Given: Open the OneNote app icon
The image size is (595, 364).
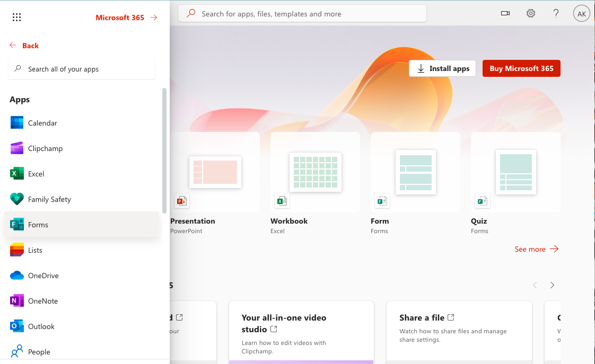Looking at the screenshot, I should (16, 300).
